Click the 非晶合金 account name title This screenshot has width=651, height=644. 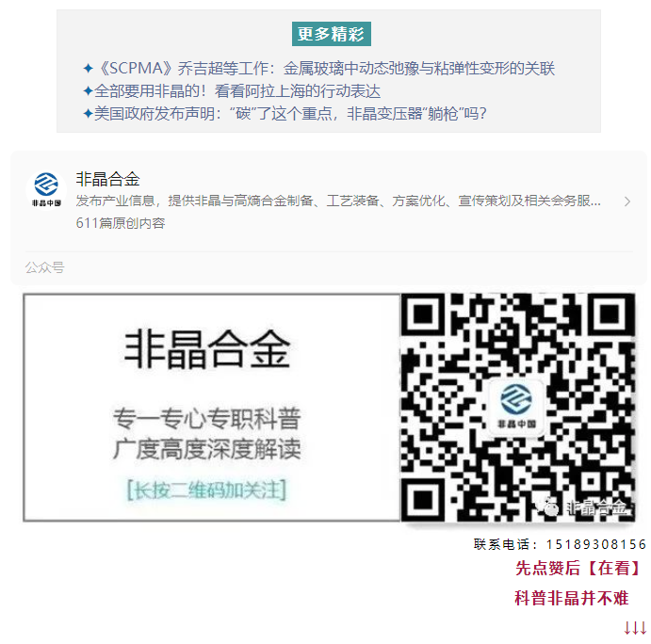click(x=108, y=179)
